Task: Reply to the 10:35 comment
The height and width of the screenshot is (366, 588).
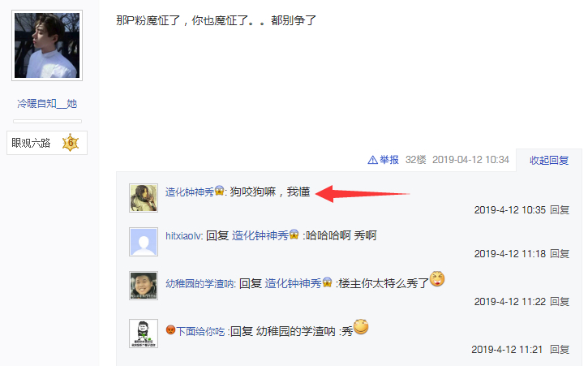Action: [x=560, y=210]
